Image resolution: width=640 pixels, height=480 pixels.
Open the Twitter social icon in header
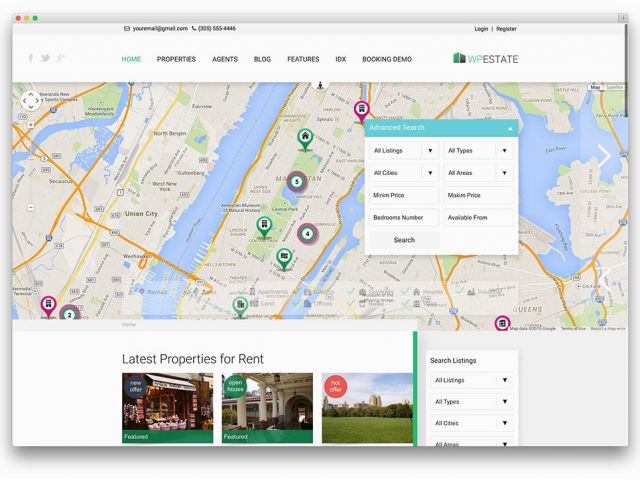45,58
